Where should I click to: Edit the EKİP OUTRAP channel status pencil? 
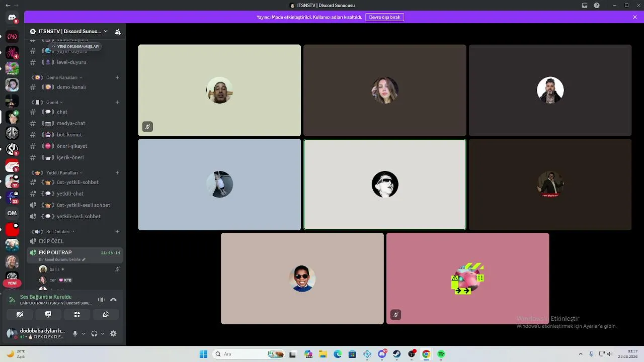[x=84, y=259]
